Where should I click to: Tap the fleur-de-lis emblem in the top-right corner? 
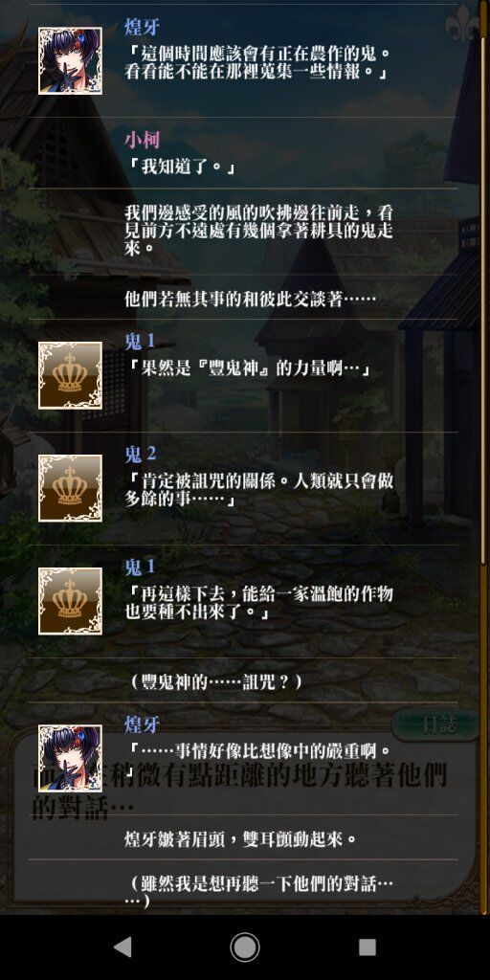[462, 24]
